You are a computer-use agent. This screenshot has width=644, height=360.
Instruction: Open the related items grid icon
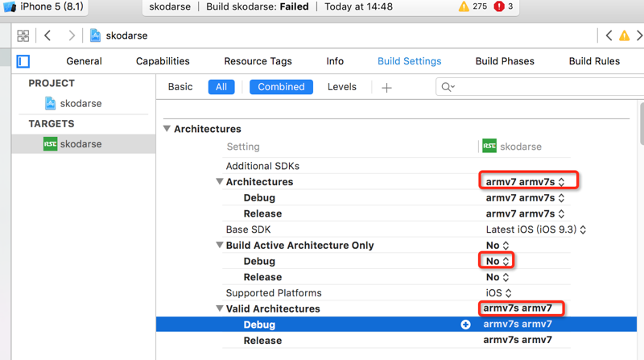point(23,35)
